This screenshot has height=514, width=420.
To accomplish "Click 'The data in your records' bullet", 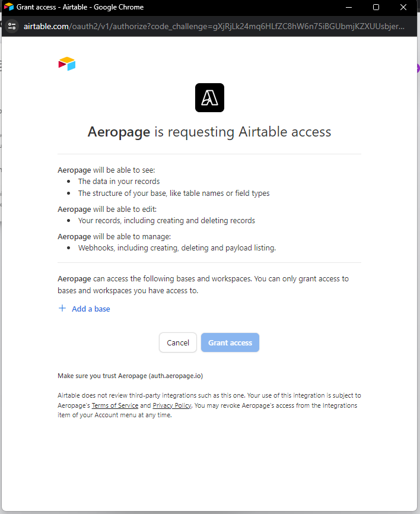I will point(119,181).
